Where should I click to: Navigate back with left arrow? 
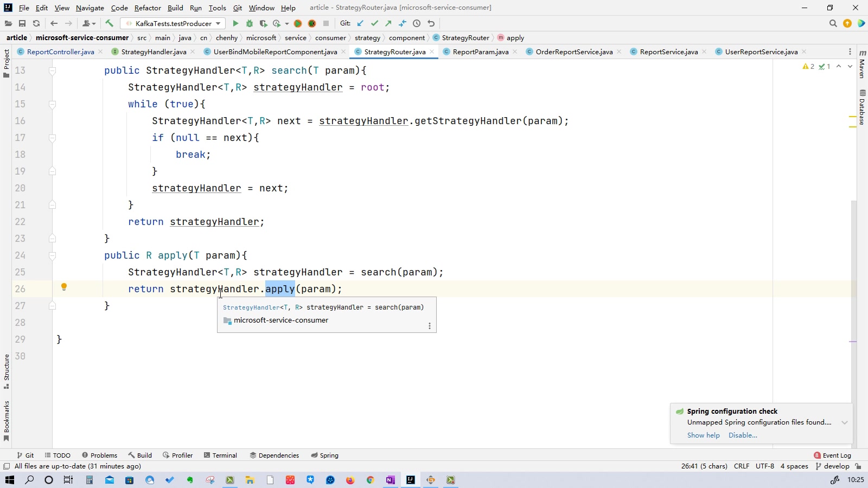pyautogui.click(x=54, y=23)
